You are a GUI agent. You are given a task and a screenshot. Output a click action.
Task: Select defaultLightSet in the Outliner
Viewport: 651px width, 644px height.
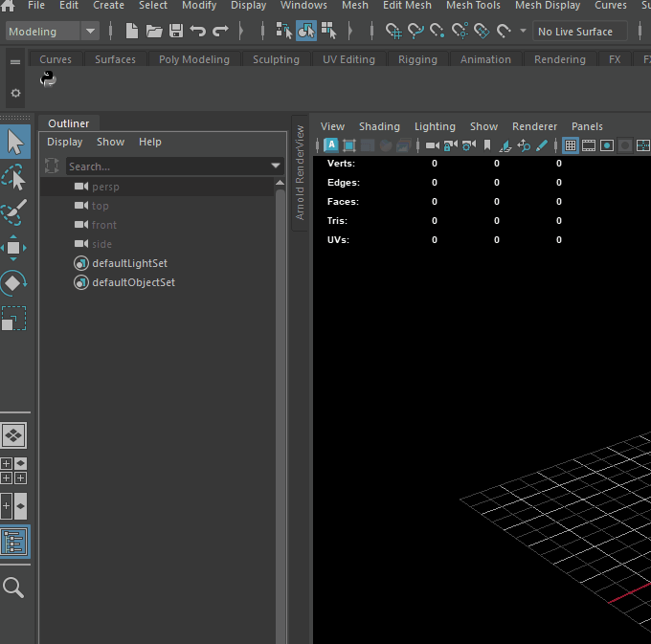point(130,263)
